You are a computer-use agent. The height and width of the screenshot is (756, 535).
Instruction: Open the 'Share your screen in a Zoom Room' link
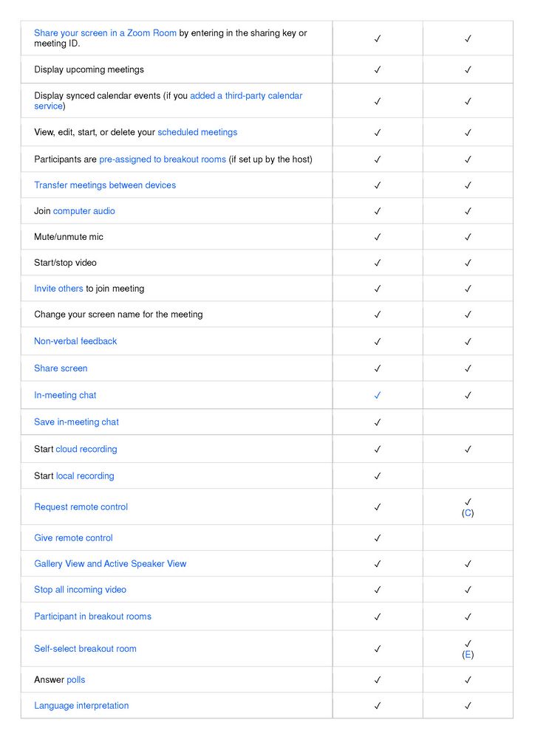pyautogui.click(x=105, y=33)
